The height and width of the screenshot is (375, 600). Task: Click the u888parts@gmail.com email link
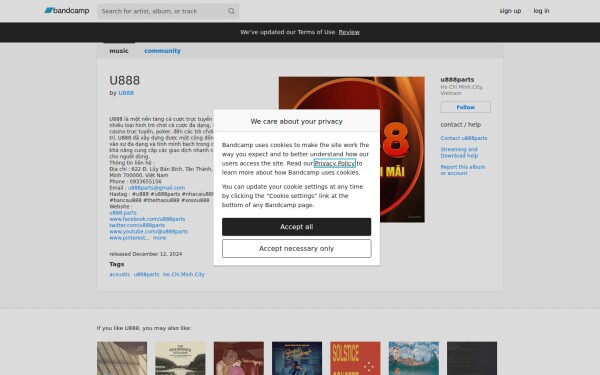(x=157, y=188)
